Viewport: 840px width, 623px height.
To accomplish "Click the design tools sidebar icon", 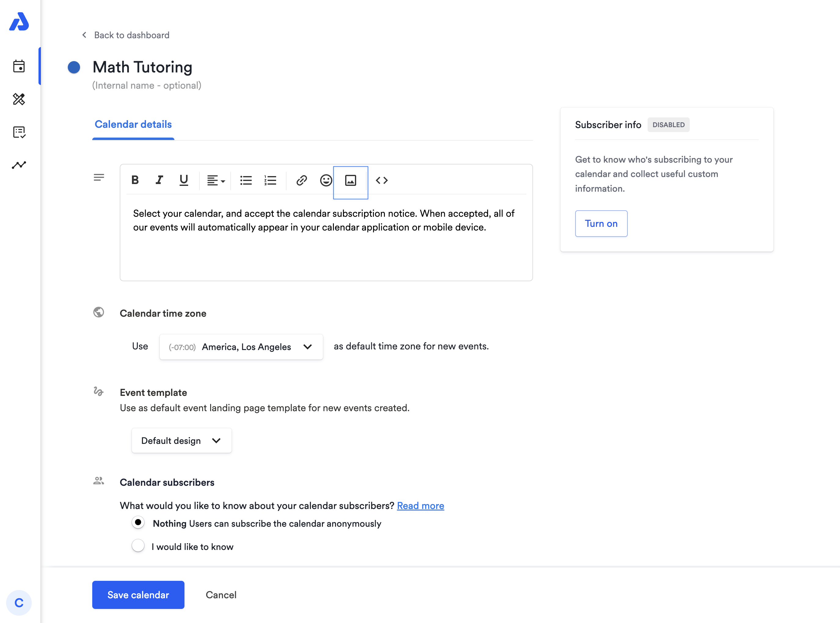I will click(x=19, y=99).
